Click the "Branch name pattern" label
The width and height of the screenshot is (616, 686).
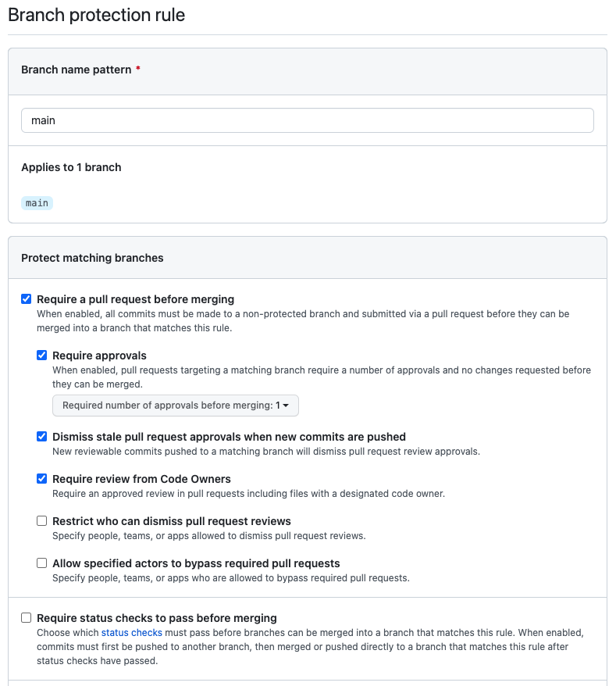click(x=74, y=70)
